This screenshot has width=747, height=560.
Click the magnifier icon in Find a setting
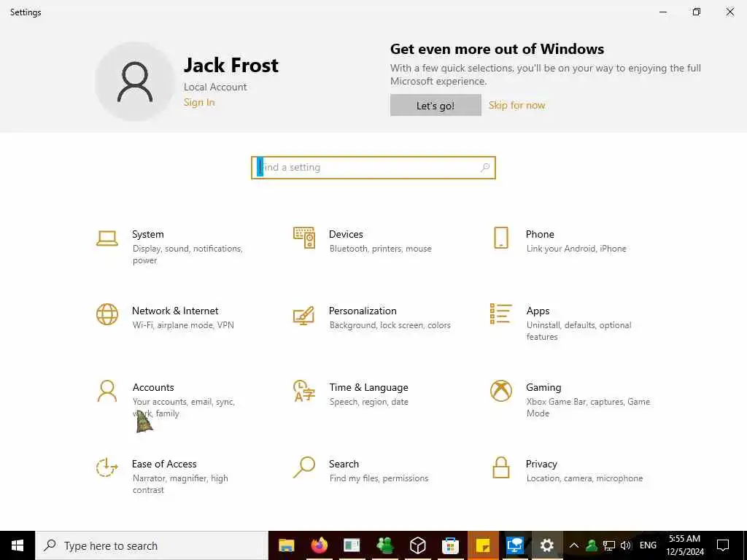pyautogui.click(x=485, y=168)
